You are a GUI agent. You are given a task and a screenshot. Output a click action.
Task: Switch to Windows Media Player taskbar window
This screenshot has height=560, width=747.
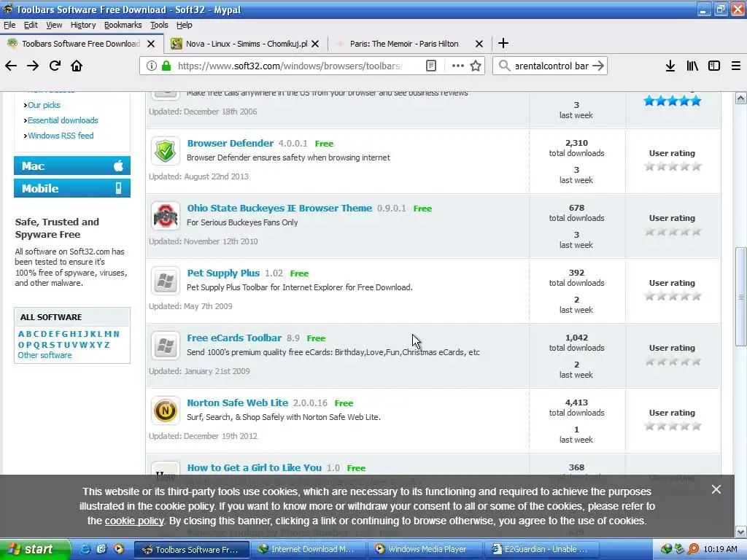[425, 550]
